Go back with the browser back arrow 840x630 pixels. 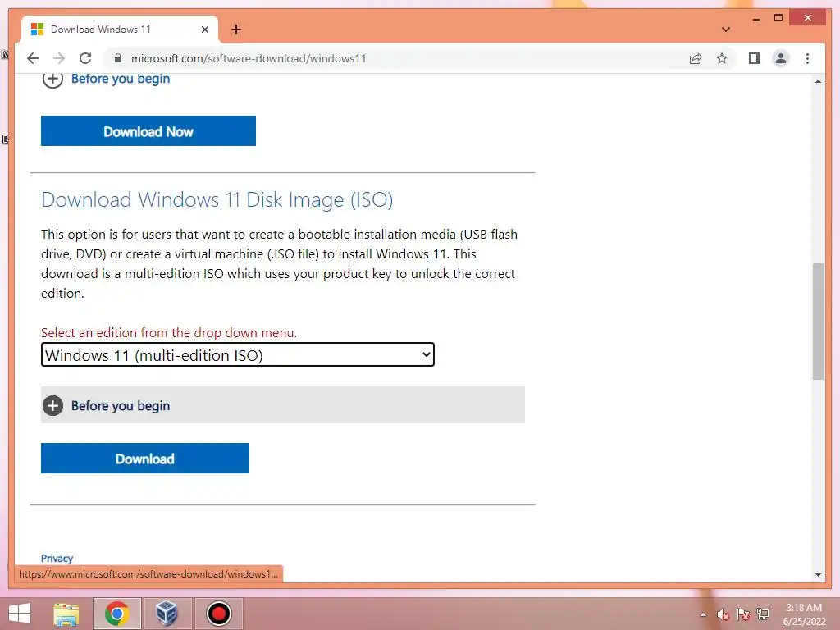(33, 58)
